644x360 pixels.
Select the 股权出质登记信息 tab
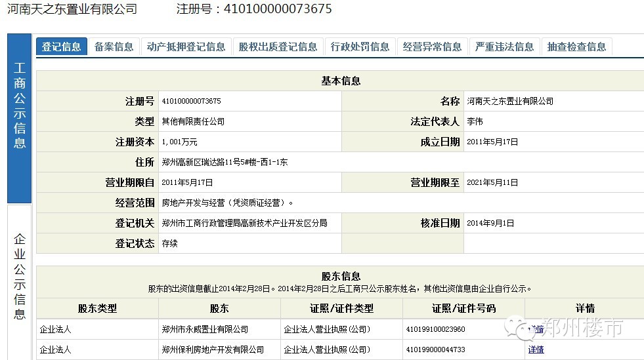pyautogui.click(x=278, y=47)
